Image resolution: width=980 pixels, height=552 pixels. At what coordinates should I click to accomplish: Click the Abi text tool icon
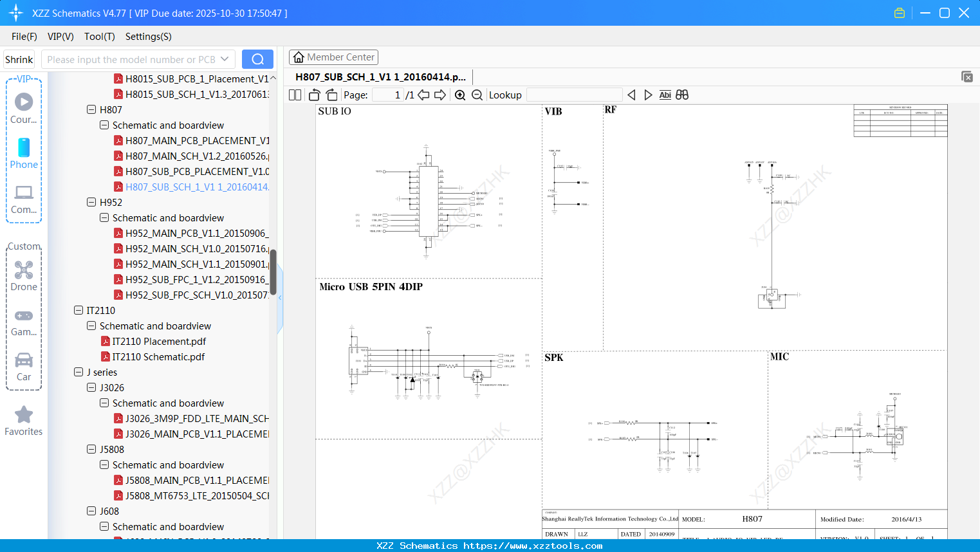[x=665, y=95]
